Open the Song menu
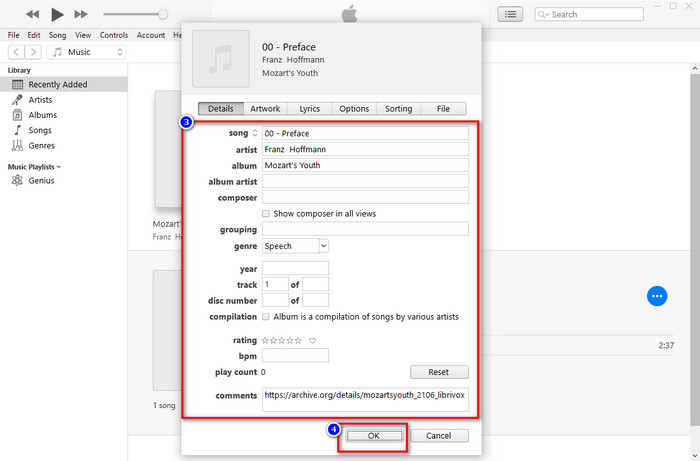This screenshot has width=700, height=461. [57, 35]
